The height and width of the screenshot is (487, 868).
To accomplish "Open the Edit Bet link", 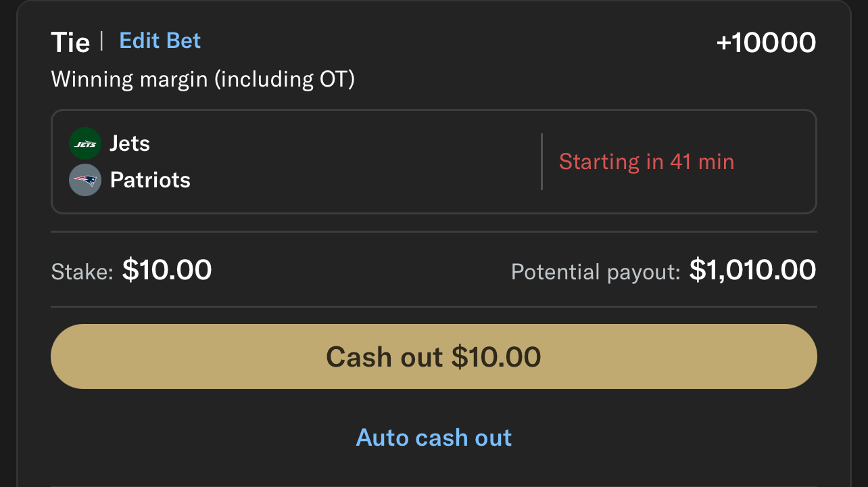I will pyautogui.click(x=160, y=41).
